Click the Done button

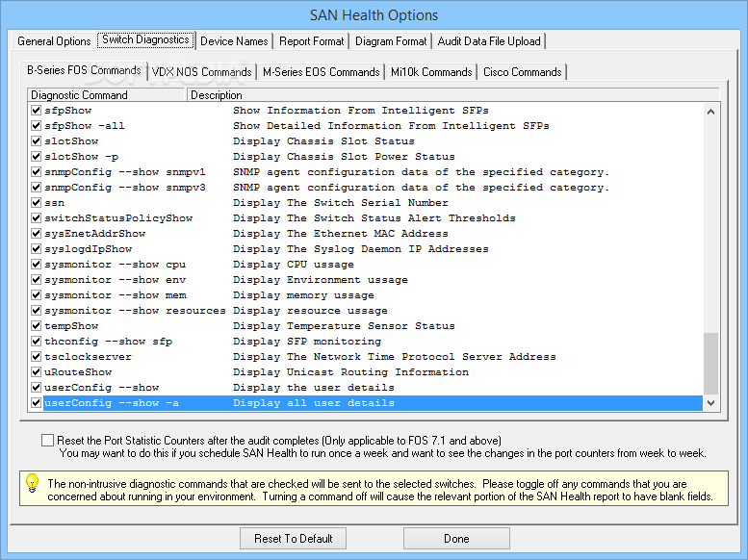pos(456,539)
